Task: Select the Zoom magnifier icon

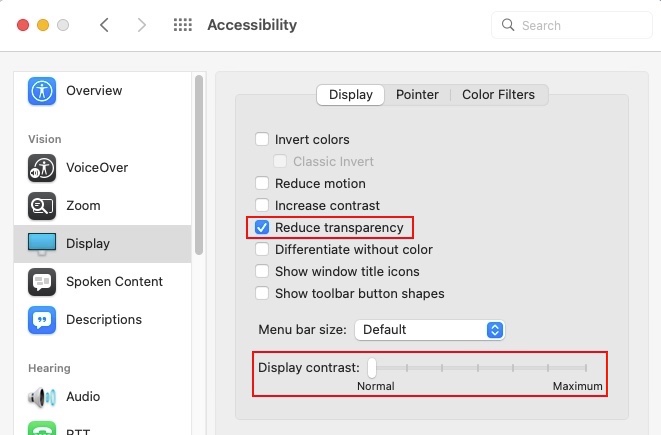Action: click(42, 206)
